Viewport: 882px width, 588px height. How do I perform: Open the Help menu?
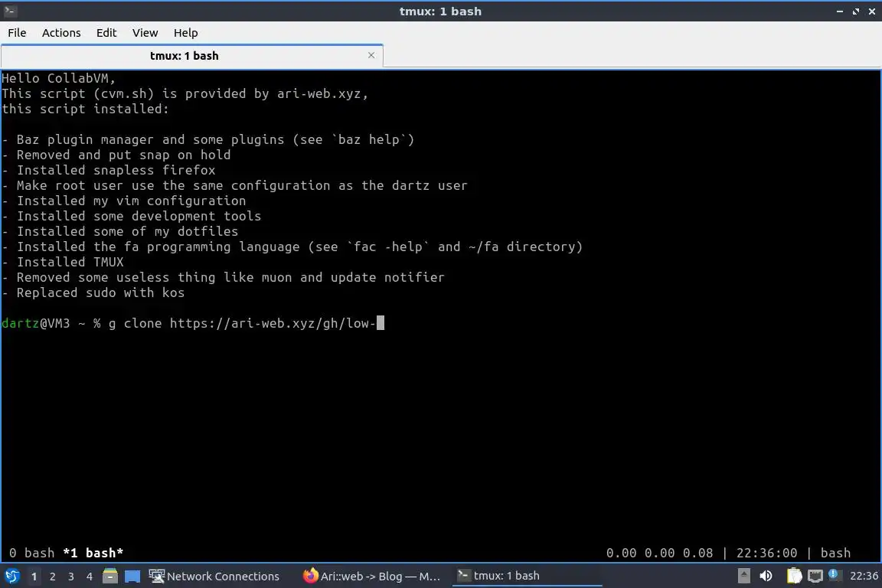click(x=185, y=33)
